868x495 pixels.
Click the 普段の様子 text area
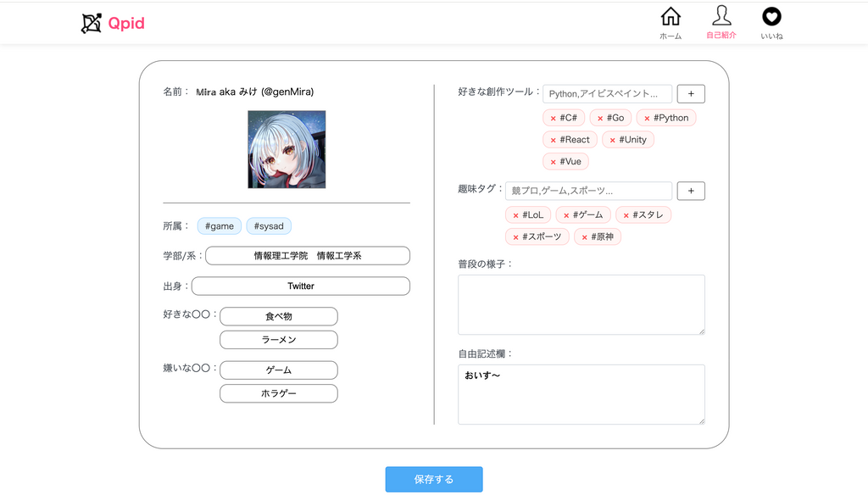tap(581, 304)
